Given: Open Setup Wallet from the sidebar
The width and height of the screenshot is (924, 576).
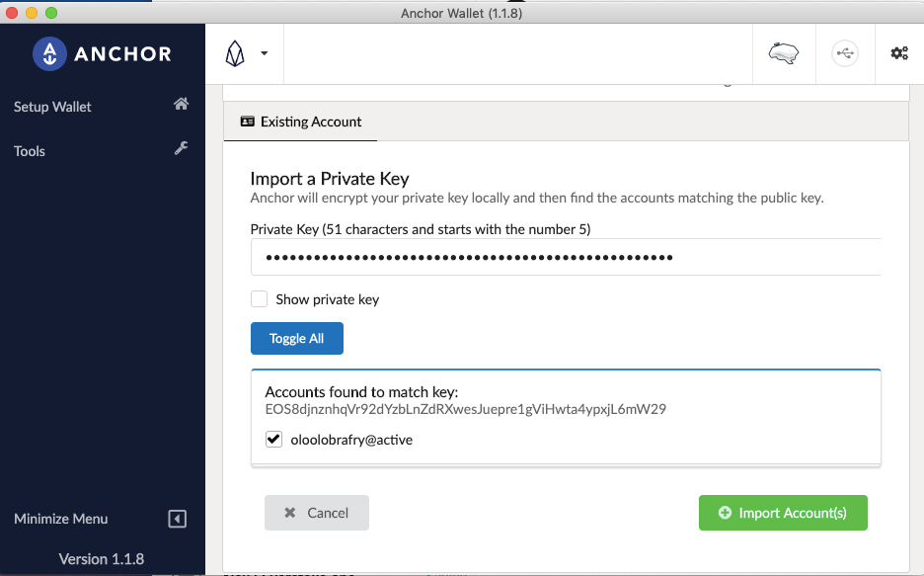Looking at the screenshot, I should click(x=52, y=107).
